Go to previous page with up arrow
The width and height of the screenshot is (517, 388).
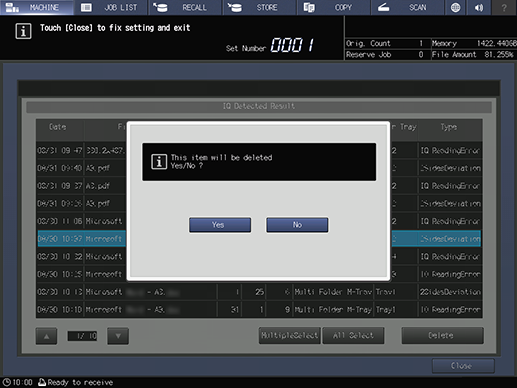coord(46,336)
